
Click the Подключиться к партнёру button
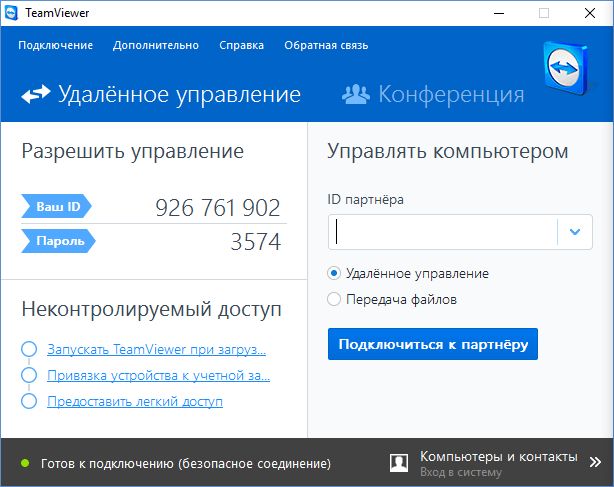pyautogui.click(x=432, y=344)
